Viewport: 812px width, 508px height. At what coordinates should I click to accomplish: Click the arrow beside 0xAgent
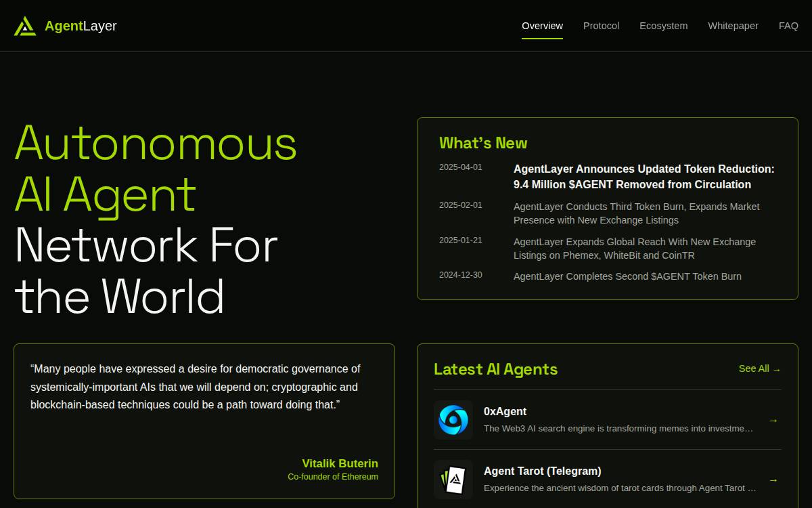(x=773, y=420)
